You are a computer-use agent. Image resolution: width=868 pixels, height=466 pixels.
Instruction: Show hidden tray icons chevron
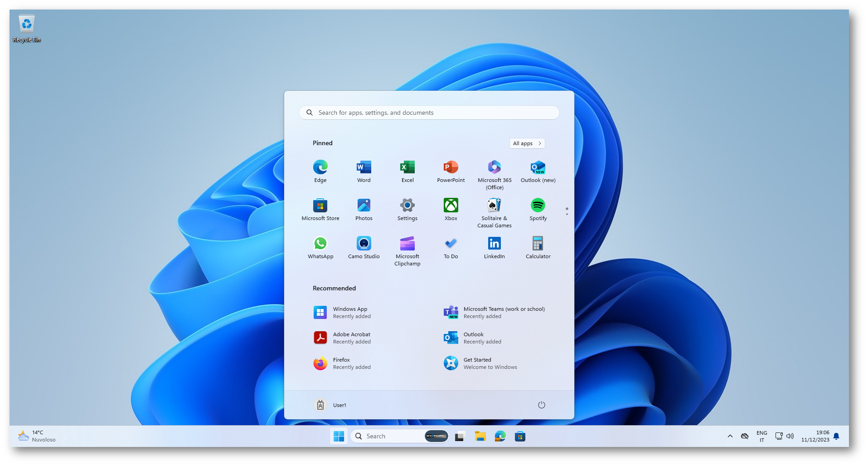[730, 437]
